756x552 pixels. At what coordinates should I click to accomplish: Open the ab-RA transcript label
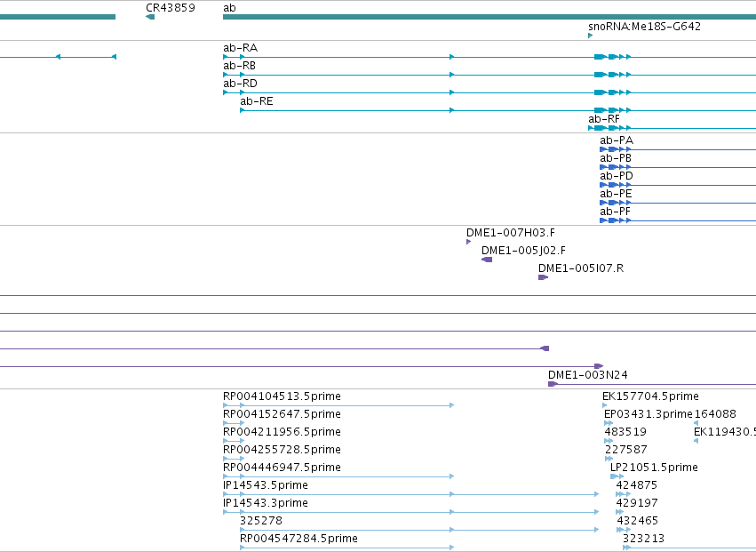[240, 48]
